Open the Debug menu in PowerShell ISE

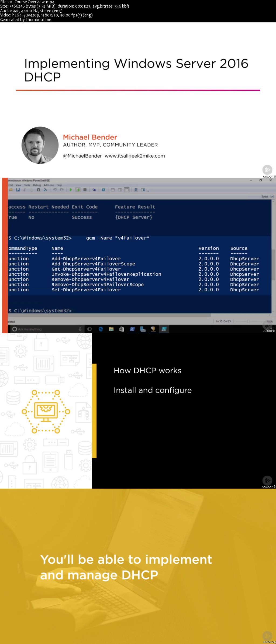[37, 185]
